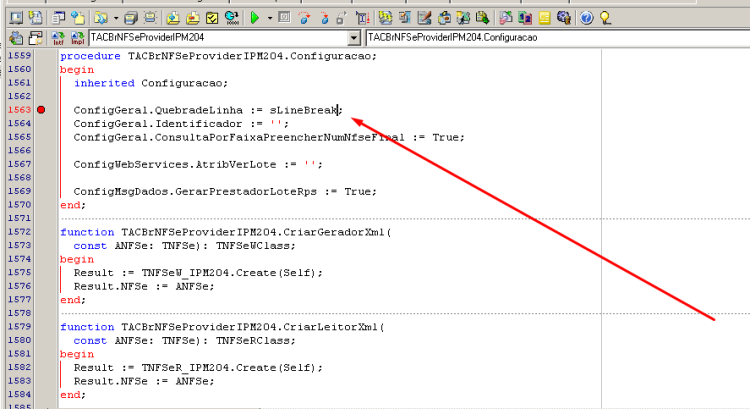
Task: Click the 'begin' keyword on line 1574
Action: [77, 259]
